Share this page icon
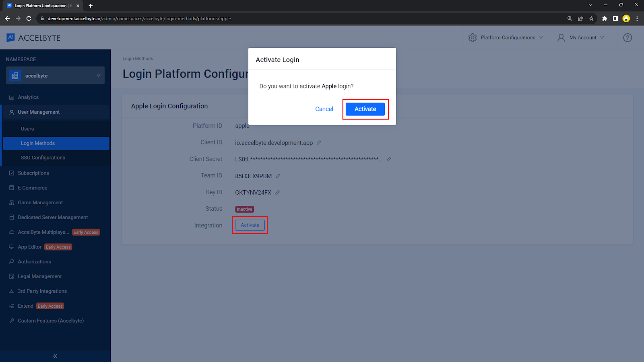 click(x=580, y=19)
